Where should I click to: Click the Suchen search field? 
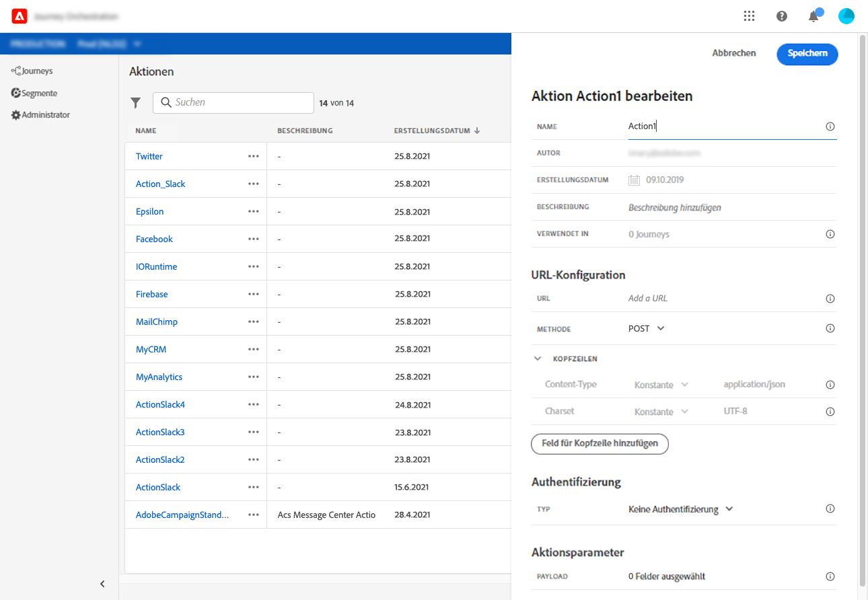coord(233,103)
